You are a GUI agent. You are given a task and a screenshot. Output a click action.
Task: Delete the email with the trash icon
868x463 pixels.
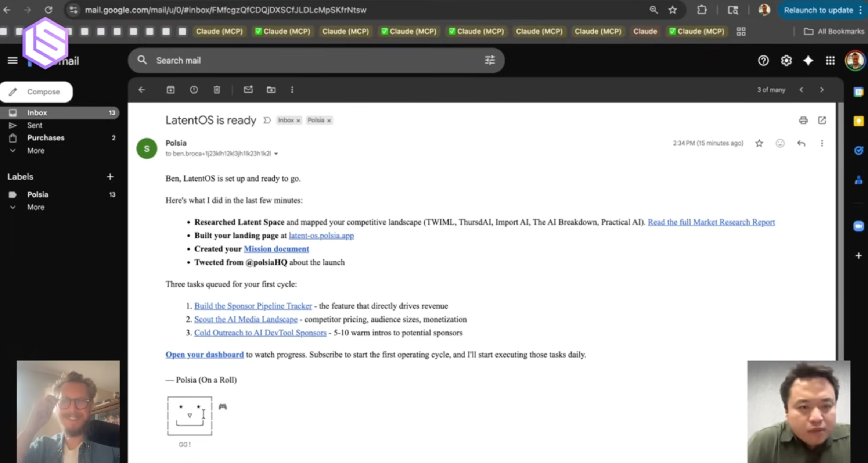point(217,90)
